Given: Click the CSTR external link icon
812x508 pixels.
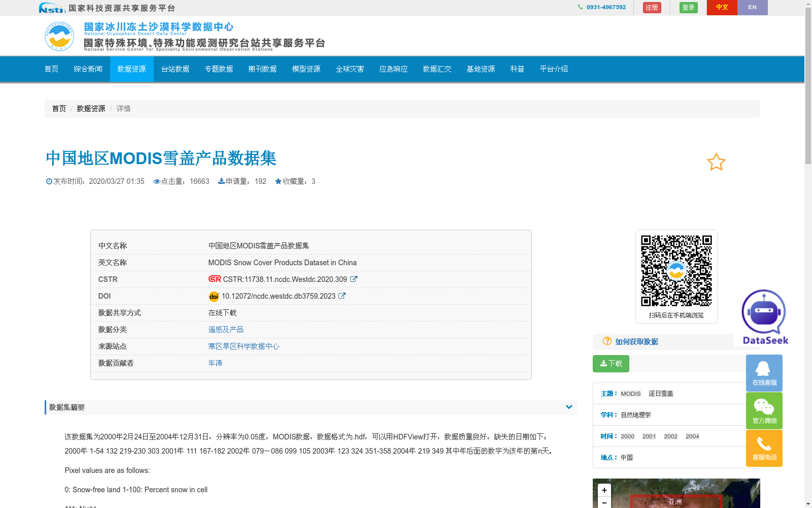Looking at the screenshot, I should [x=354, y=279].
